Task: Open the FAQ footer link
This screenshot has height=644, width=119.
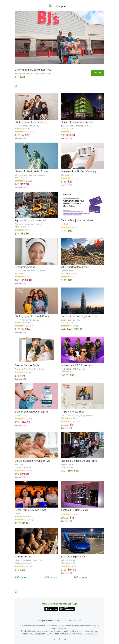Action: 59,620
